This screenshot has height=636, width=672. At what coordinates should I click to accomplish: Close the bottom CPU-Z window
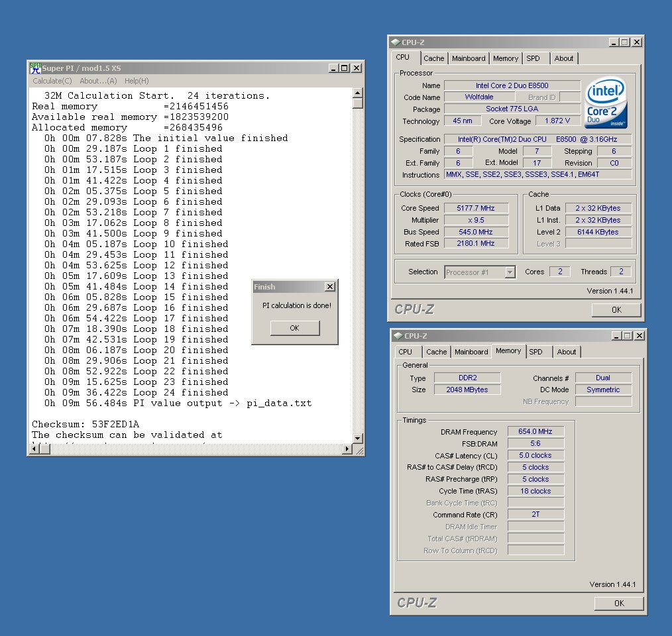pyautogui.click(x=640, y=336)
